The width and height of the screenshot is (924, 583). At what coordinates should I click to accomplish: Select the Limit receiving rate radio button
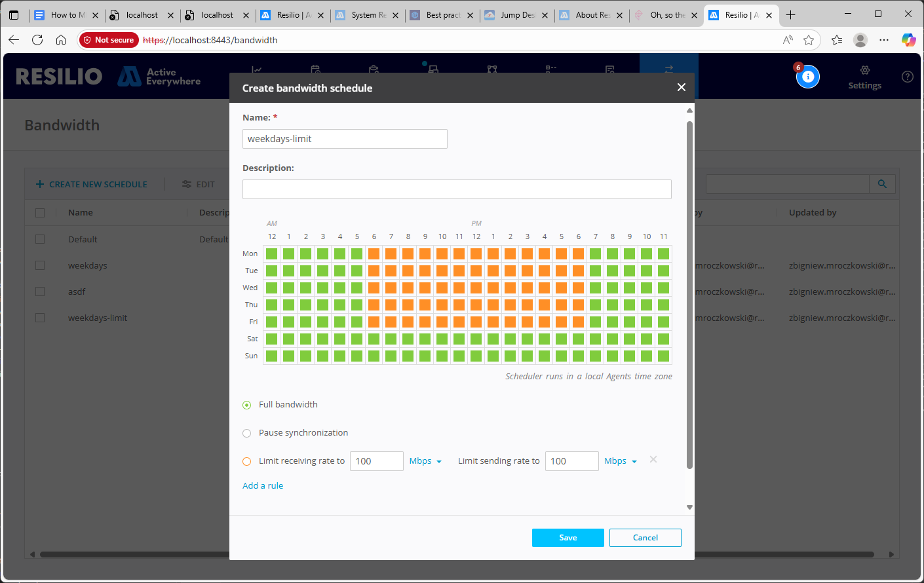click(x=247, y=461)
